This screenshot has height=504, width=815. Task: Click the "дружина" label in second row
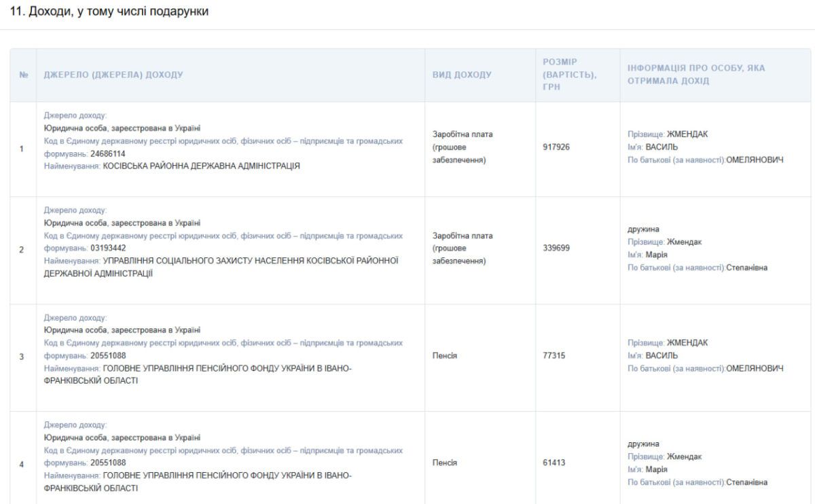tap(643, 230)
